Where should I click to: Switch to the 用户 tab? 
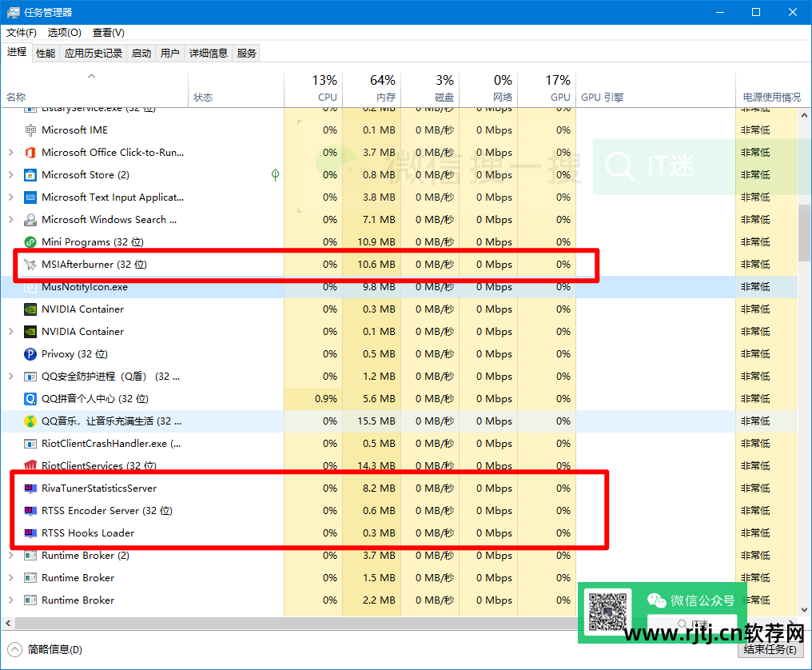click(x=170, y=53)
